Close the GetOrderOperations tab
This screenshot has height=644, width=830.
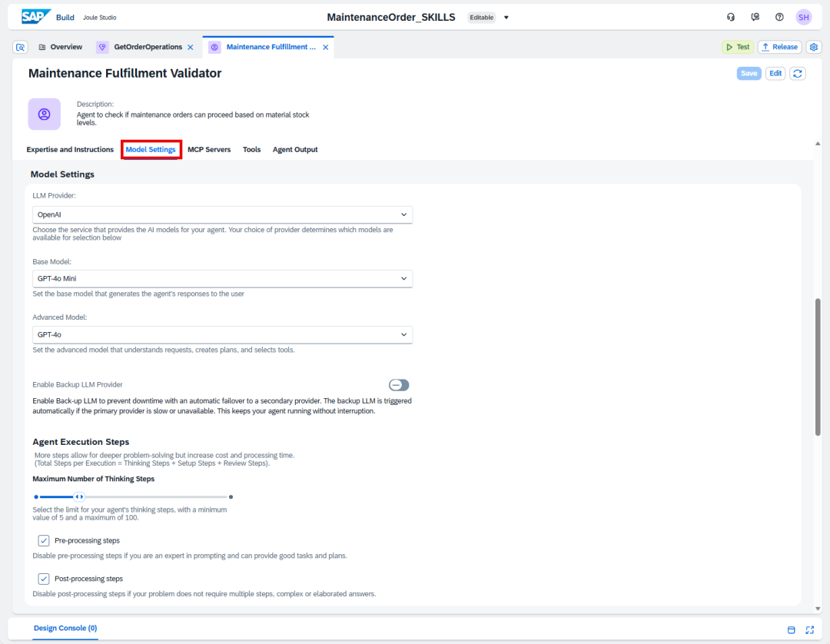191,47
